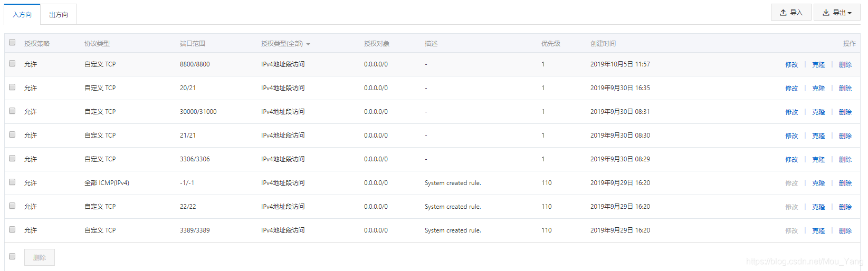
Task: Click 删除 for the 21/21 rule
Action: coord(845,136)
